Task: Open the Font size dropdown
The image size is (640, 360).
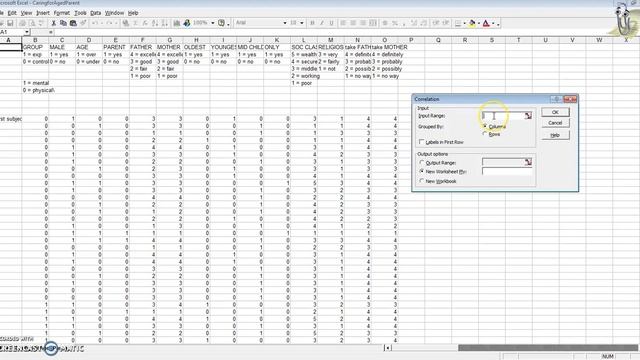Action: (302, 23)
